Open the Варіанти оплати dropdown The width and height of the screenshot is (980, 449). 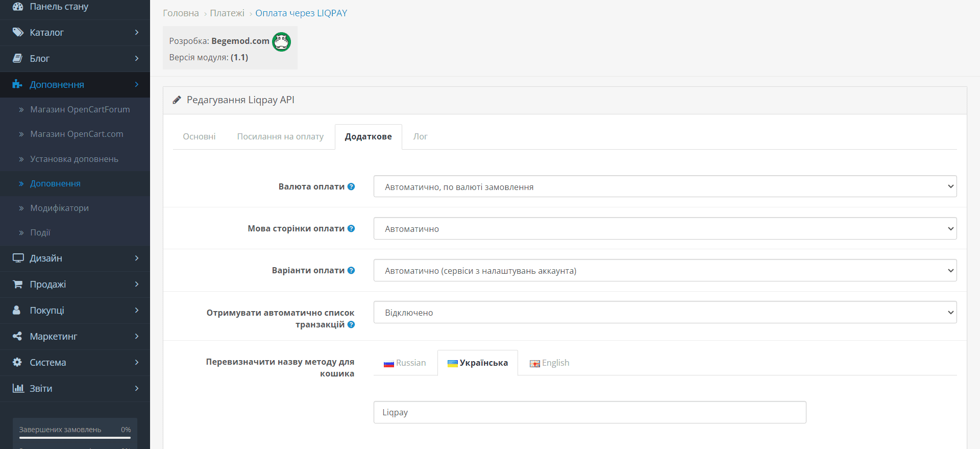pyautogui.click(x=665, y=270)
